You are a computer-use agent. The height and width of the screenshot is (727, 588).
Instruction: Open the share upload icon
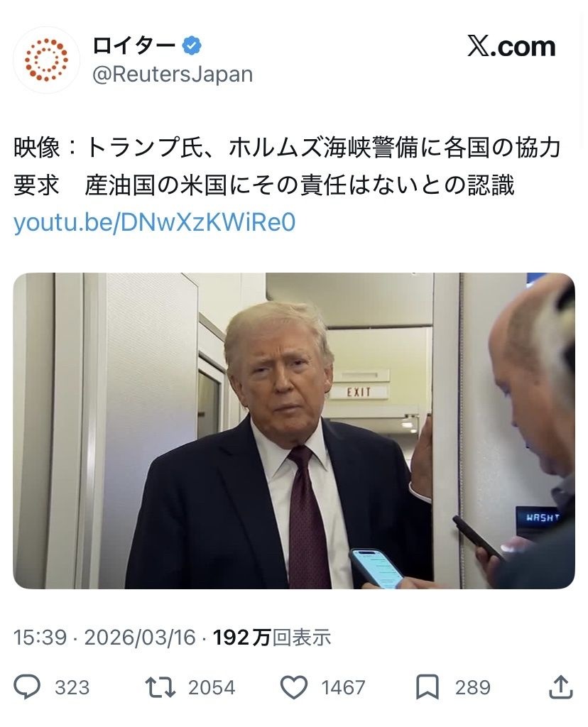(561, 687)
